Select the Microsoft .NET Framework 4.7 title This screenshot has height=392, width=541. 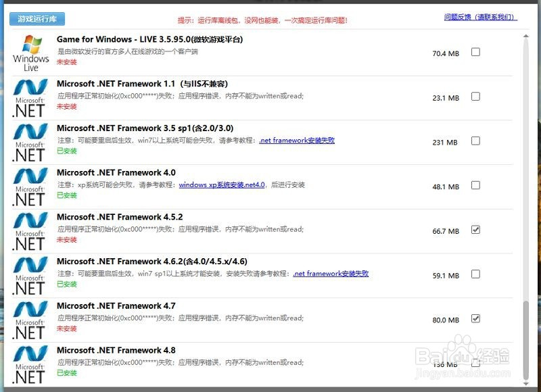(x=116, y=305)
